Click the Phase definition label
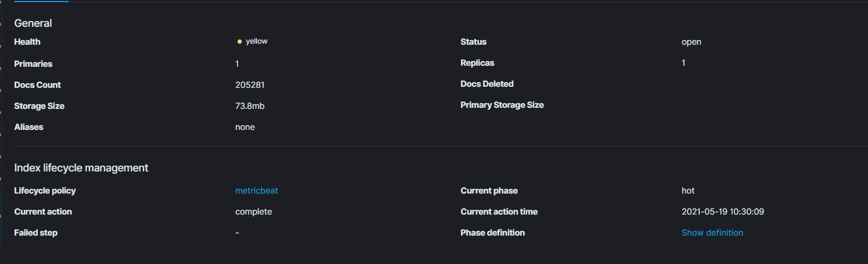Viewport: 868px width, 264px height. (492, 233)
